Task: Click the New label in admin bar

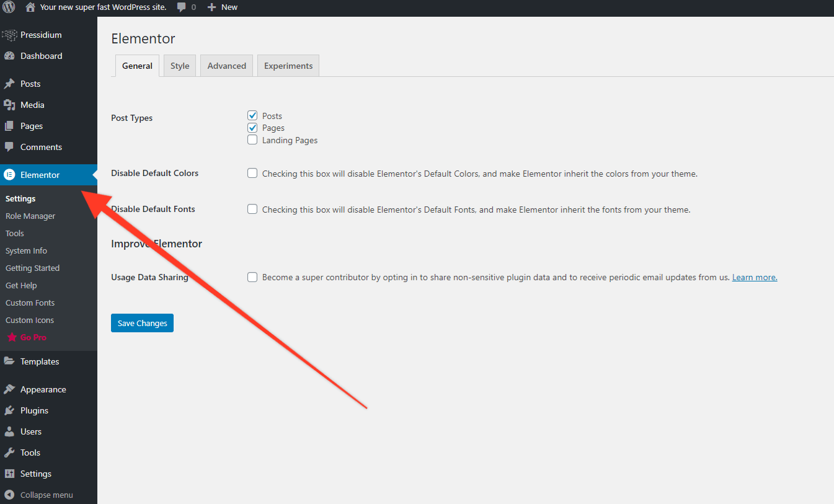Action: click(229, 7)
